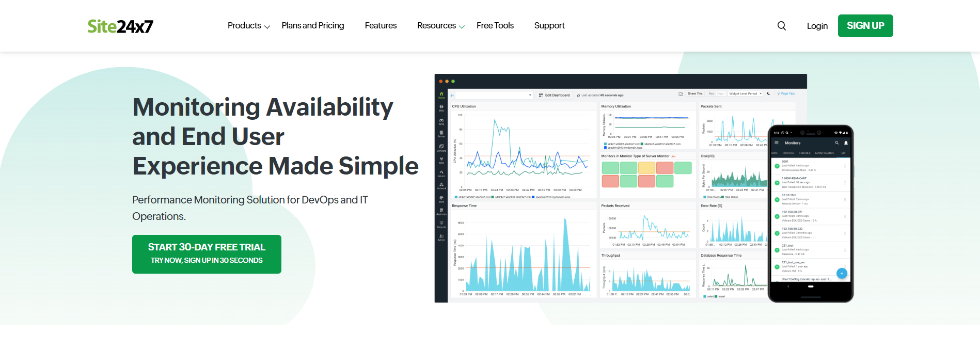
Task: Open the 192.168.50.221 monitor row
Action: point(810,216)
